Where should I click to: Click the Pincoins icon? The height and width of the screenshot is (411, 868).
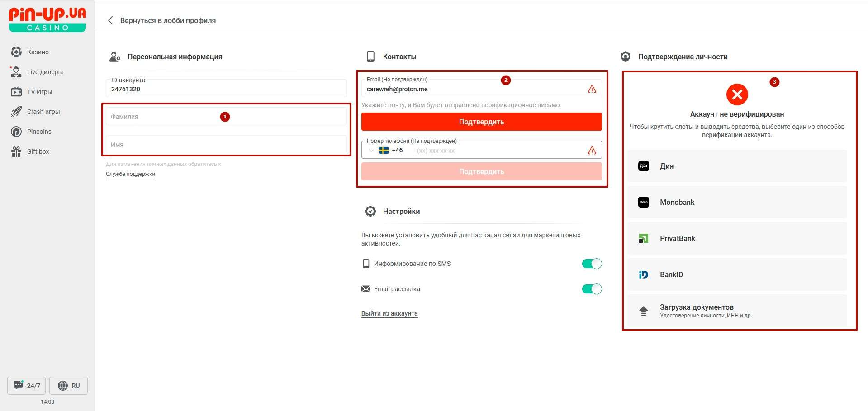(16, 132)
